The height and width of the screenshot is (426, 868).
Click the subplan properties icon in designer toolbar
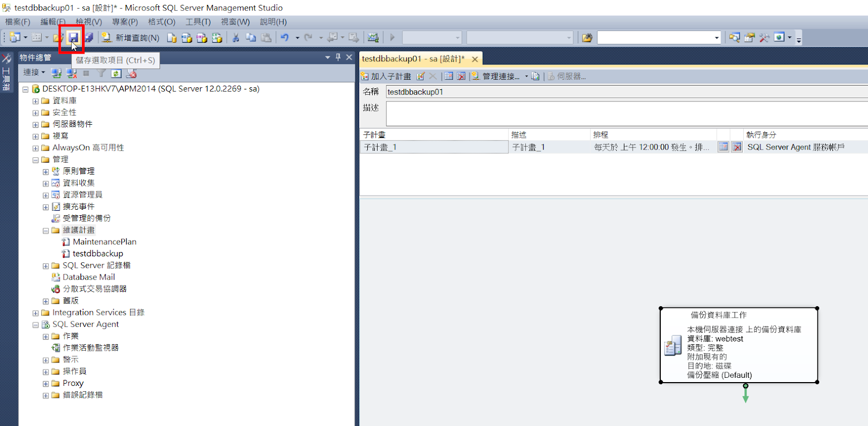[420, 76]
